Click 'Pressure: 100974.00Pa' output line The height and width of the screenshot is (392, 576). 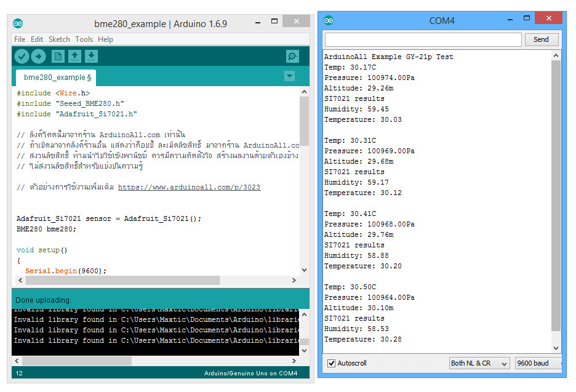click(369, 78)
